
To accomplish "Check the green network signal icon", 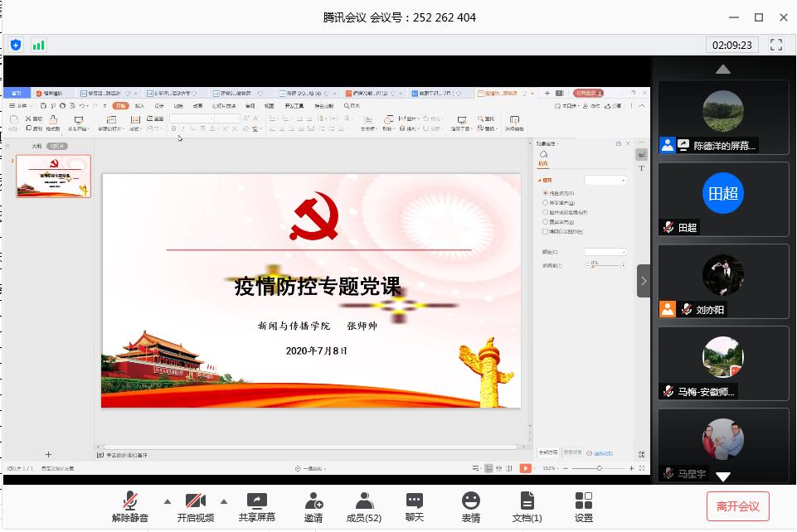I will click(39, 45).
